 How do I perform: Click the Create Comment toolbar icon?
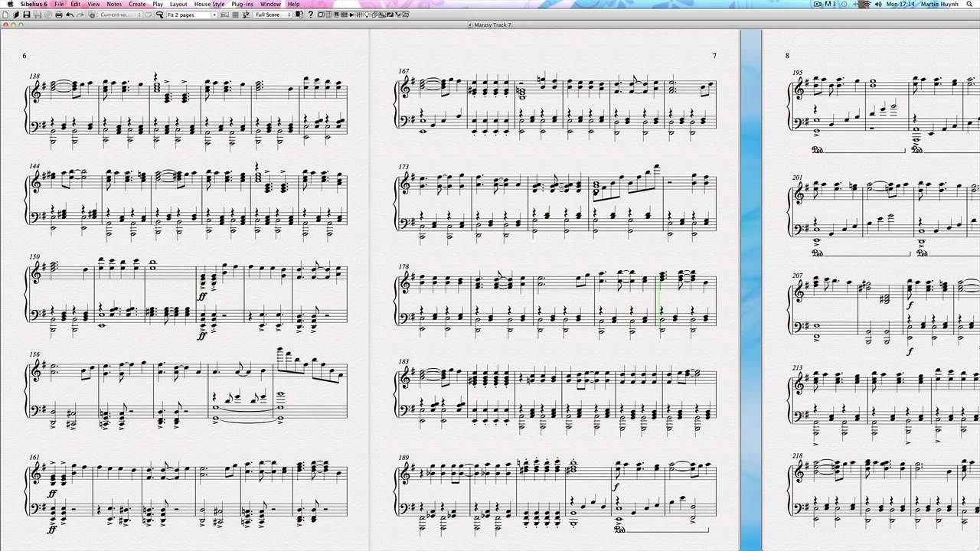click(148, 15)
